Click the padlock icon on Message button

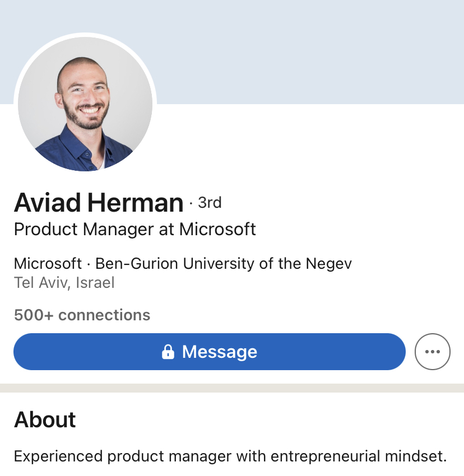coord(168,352)
